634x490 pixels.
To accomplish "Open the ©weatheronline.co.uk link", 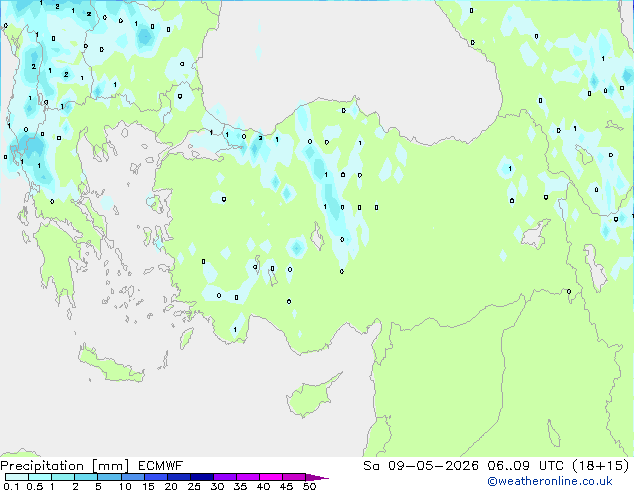I will [550, 482].
